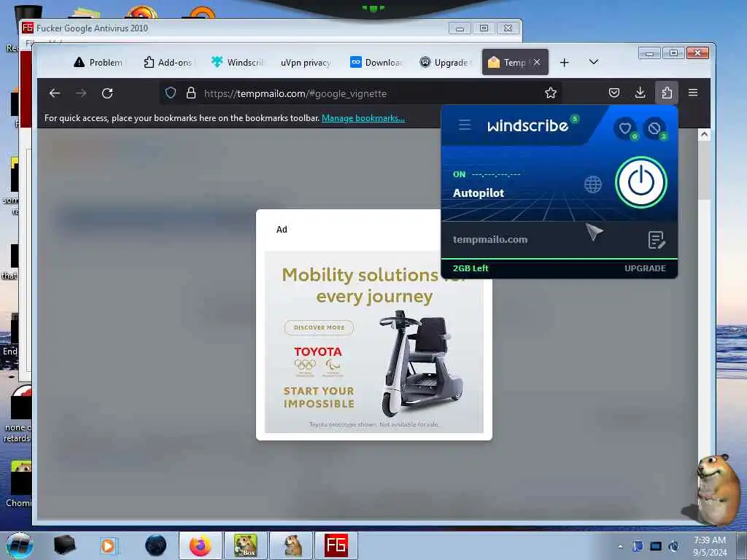This screenshot has height=560, width=747.
Task: Open the Firefox application menu
Action: [x=693, y=93]
